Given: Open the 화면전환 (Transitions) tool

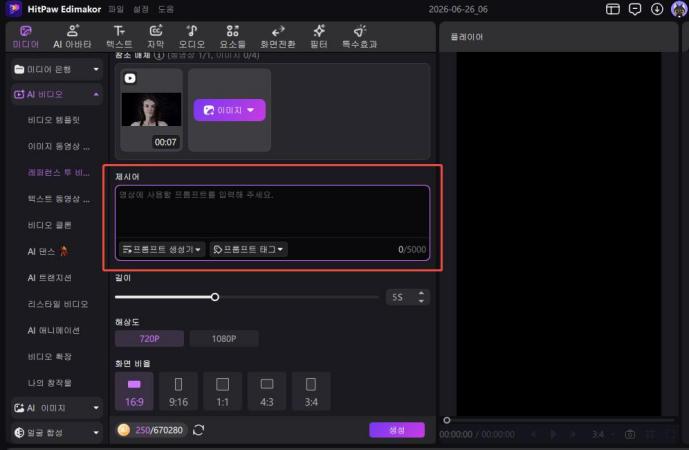Looking at the screenshot, I should [278, 37].
